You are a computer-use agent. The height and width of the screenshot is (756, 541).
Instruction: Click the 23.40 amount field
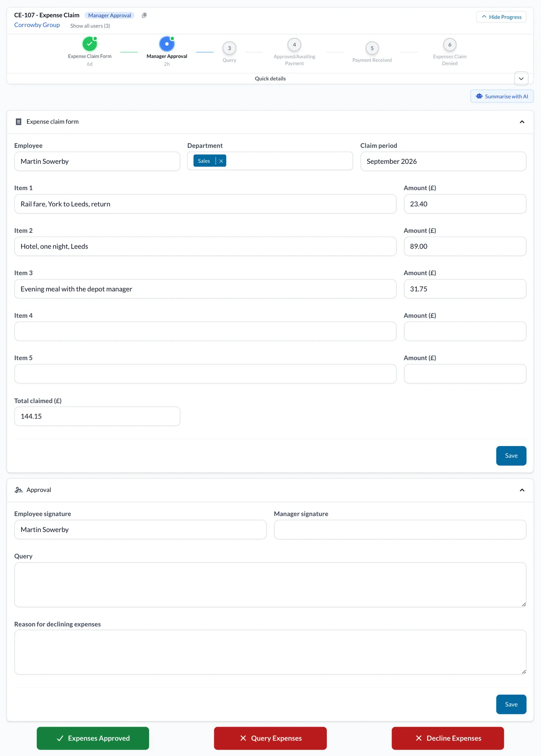[465, 204]
